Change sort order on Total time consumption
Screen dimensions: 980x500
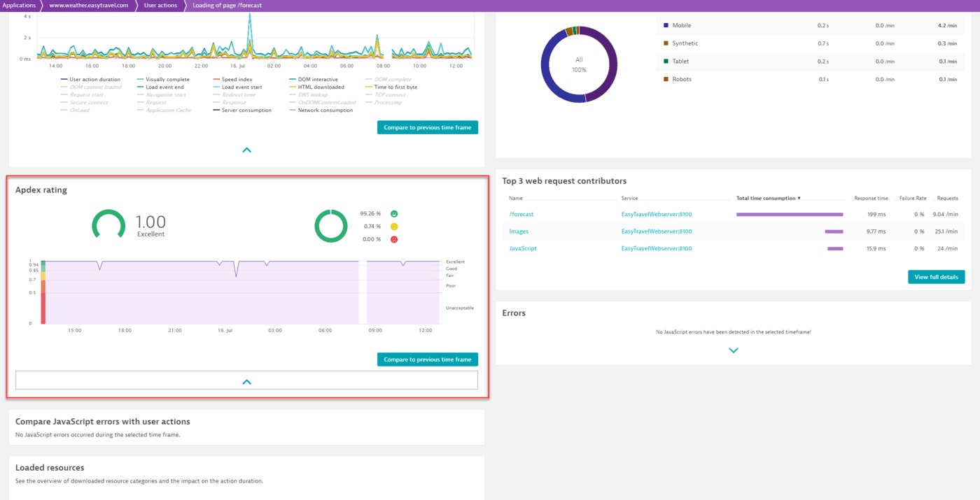pos(767,198)
